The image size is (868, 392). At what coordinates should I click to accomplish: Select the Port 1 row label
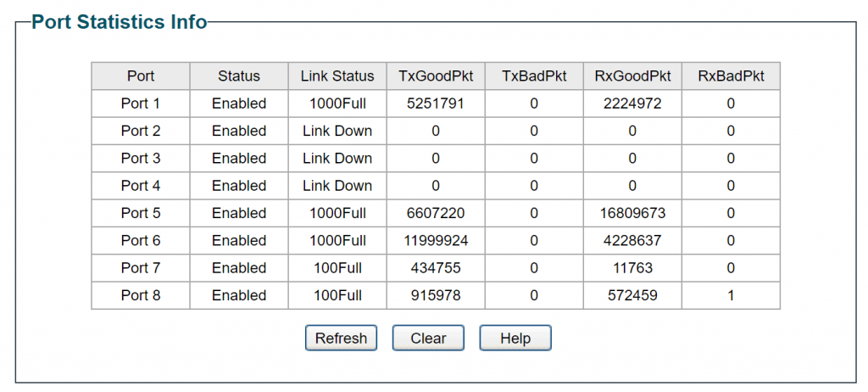click(141, 104)
